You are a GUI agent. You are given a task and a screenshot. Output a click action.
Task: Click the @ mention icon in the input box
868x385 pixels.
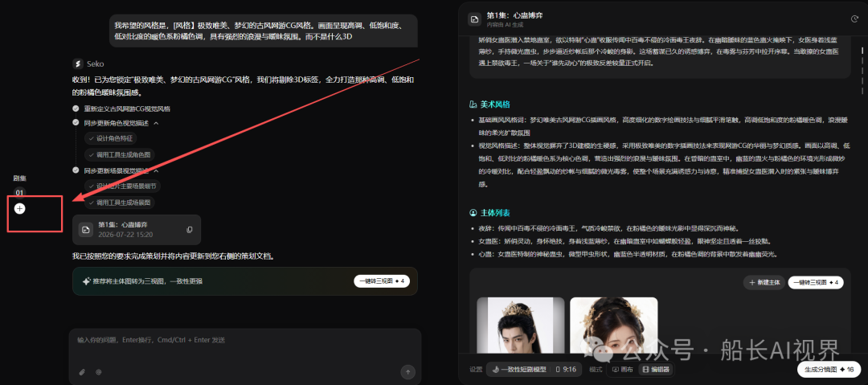pyautogui.click(x=99, y=371)
